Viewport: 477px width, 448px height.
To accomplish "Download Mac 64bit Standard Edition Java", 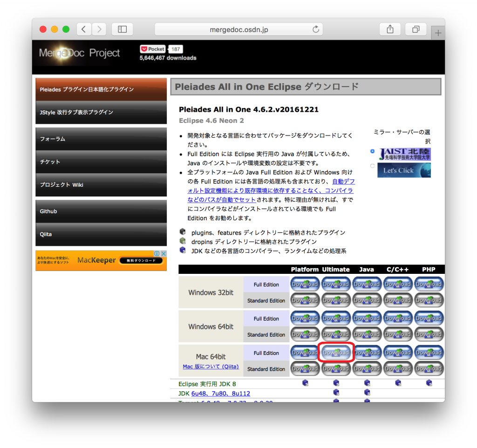I will 367,369.
